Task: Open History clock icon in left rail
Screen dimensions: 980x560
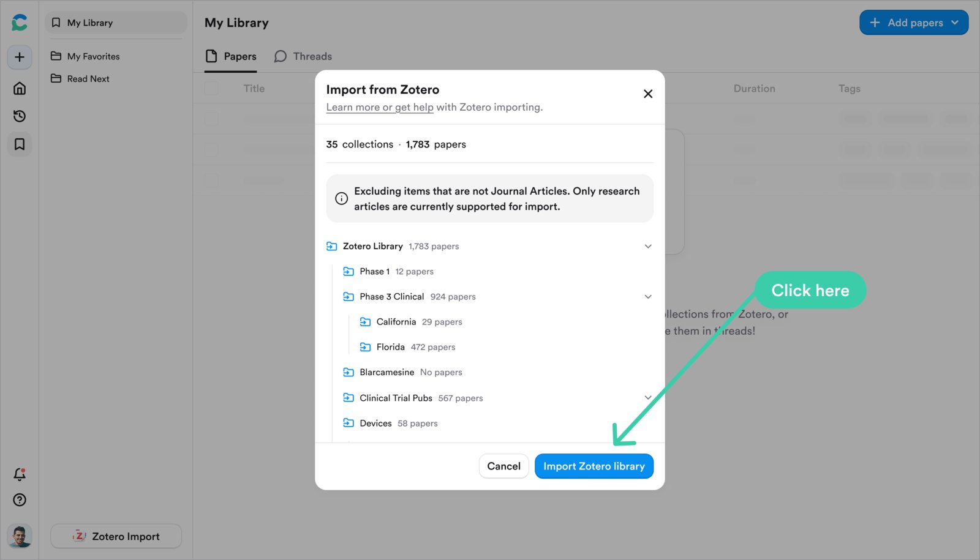Action: tap(20, 116)
